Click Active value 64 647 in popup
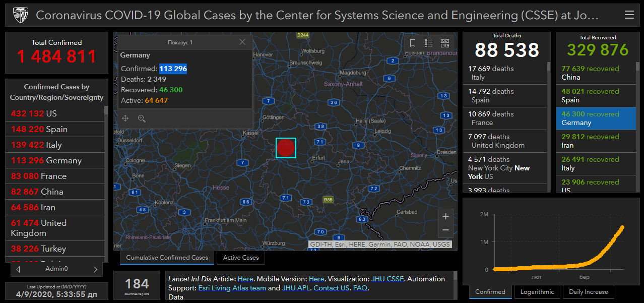Screen dimensions: 644x303 coord(156,100)
